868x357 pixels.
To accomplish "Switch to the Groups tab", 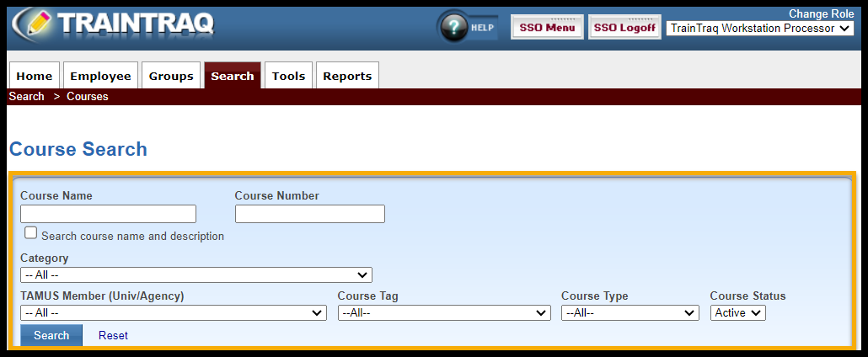I will click(171, 76).
